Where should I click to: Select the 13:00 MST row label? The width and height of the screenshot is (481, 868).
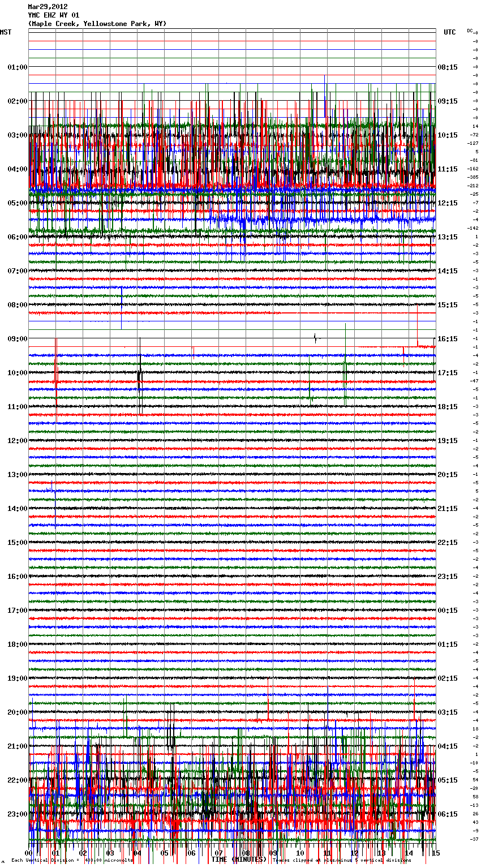pyautogui.click(x=18, y=475)
